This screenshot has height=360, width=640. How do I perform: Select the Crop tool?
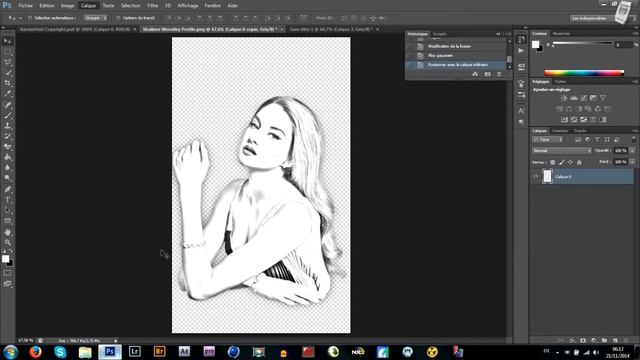point(7,83)
